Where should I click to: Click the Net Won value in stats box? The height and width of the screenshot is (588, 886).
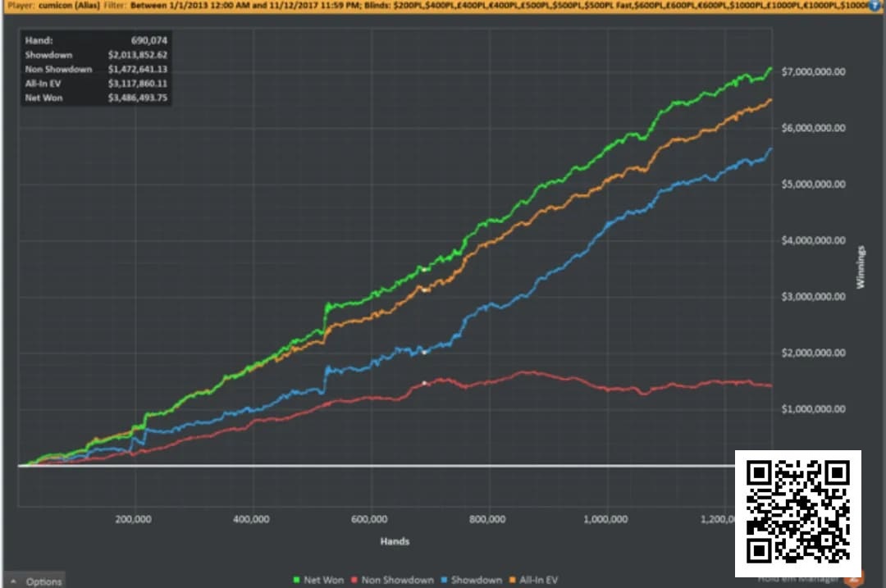click(138, 98)
